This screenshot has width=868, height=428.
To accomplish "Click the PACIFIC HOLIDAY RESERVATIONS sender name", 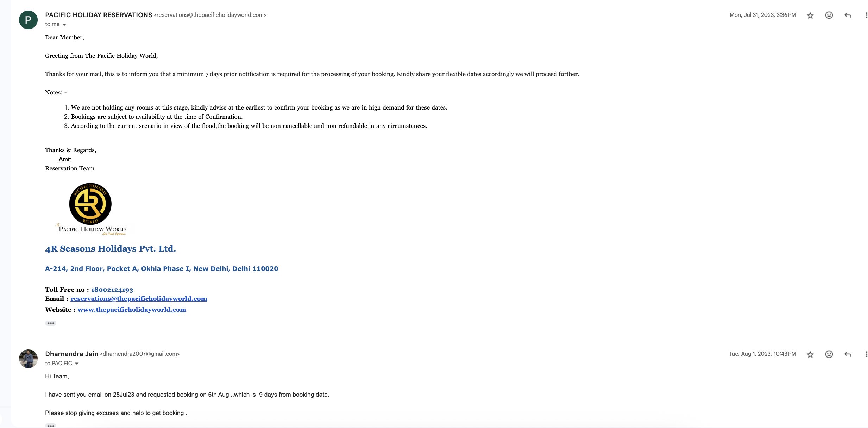I will 99,15.
